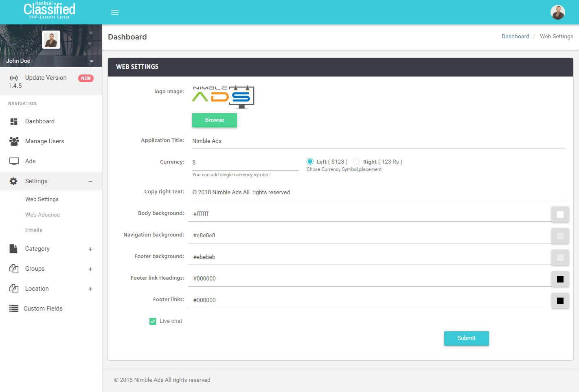Click the Groups menu label
This screenshot has height=392, width=579.
(x=35, y=269)
